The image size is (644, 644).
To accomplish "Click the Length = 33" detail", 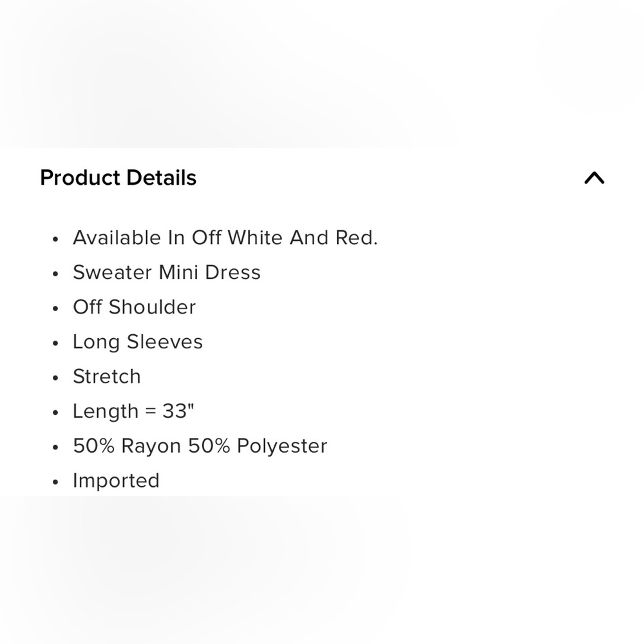I will (133, 411).
